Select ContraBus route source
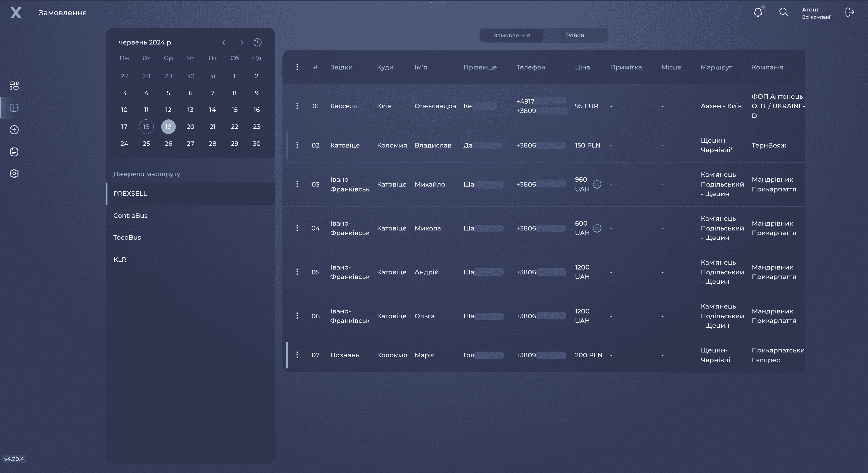Image resolution: width=868 pixels, height=473 pixels. [190, 216]
